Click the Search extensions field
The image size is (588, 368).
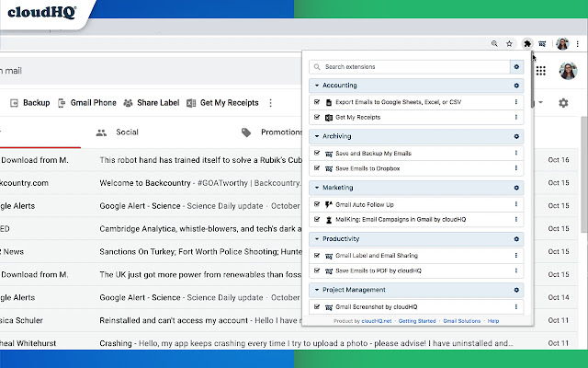pyautogui.click(x=410, y=67)
